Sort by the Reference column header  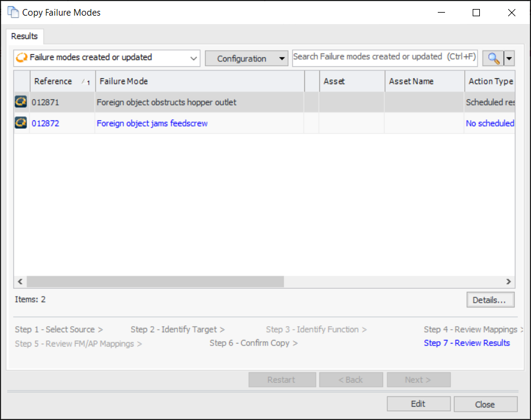click(x=63, y=81)
